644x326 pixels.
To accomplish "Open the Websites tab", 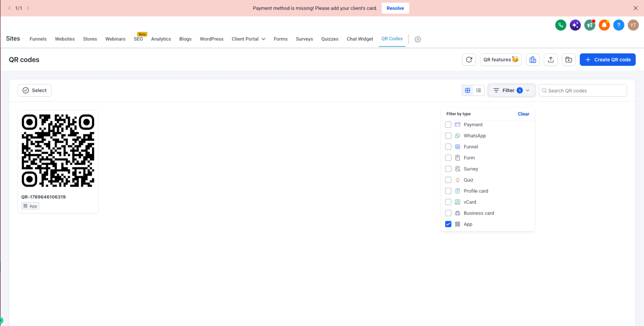I will [x=65, y=39].
